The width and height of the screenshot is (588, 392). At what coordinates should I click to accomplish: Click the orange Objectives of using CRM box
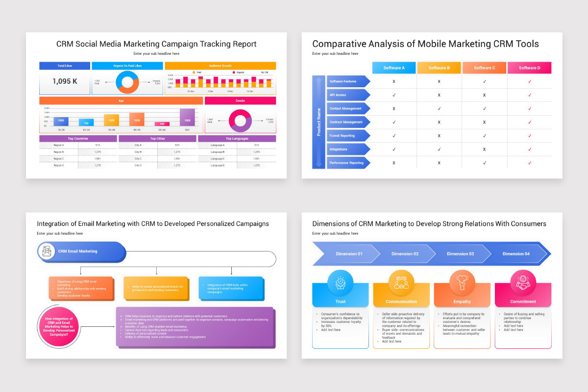(x=81, y=288)
